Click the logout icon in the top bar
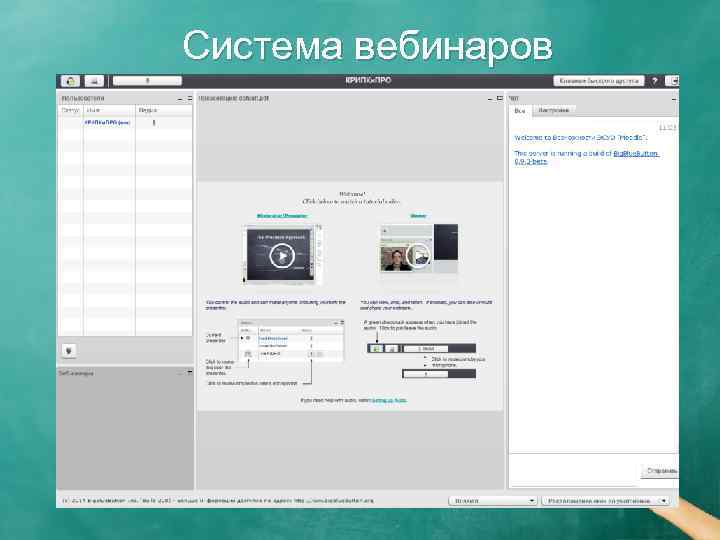 [672, 81]
